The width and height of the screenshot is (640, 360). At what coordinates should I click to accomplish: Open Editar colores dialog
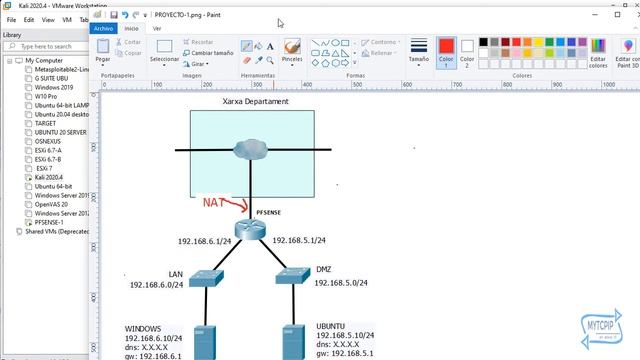point(598,53)
